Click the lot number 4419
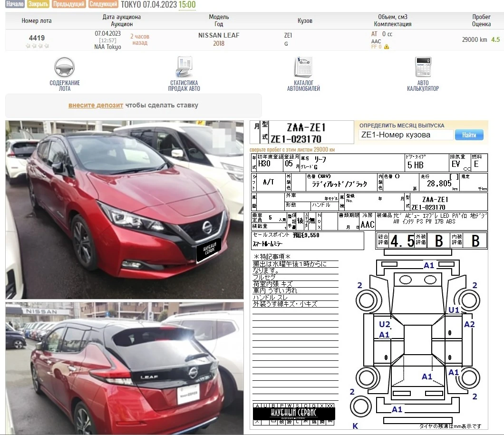 (x=37, y=38)
